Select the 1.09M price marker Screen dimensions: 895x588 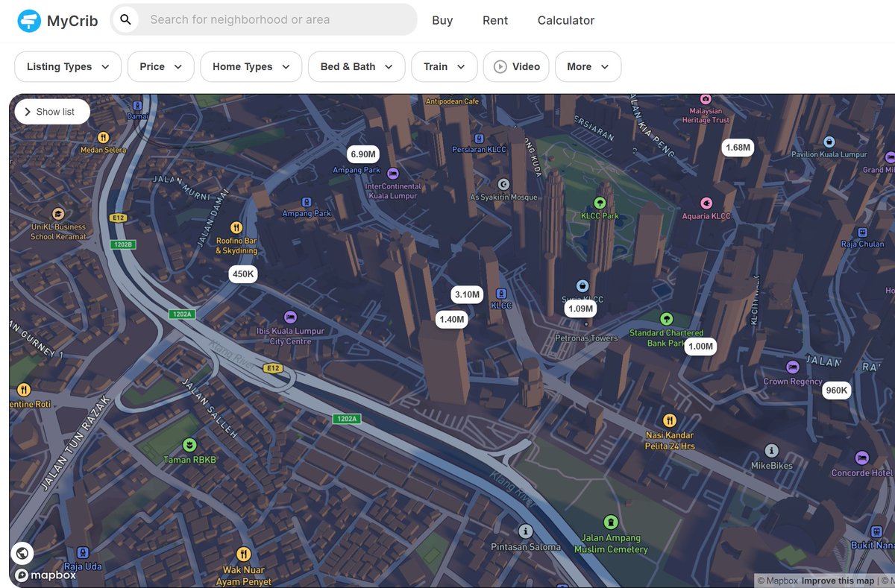coord(580,309)
